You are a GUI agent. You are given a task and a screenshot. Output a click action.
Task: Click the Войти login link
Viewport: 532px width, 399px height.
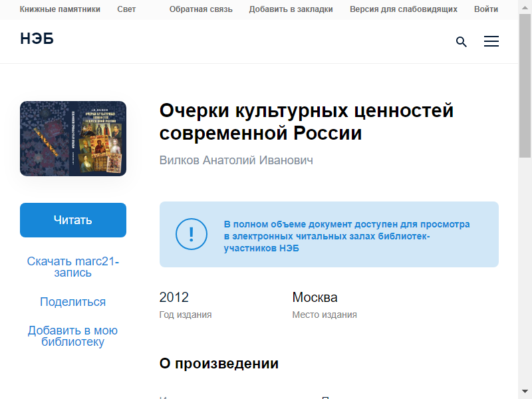pos(486,9)
